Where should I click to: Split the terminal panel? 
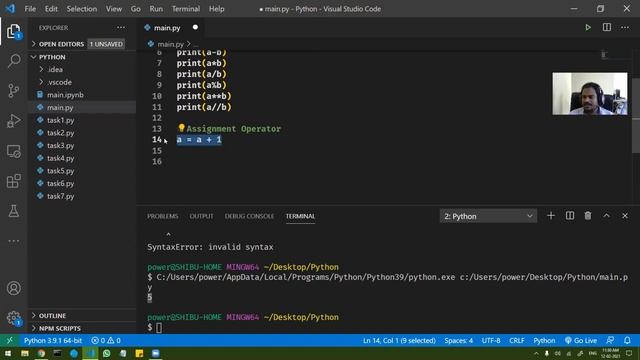coord(570,216)
